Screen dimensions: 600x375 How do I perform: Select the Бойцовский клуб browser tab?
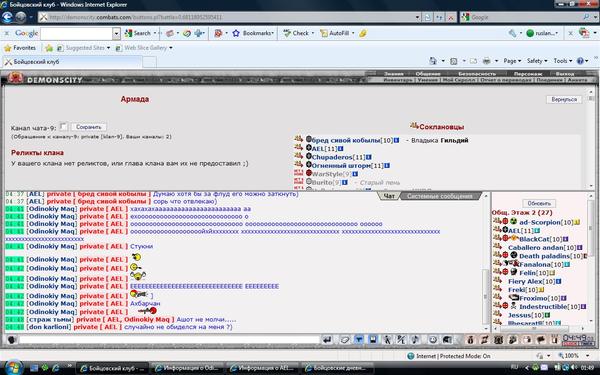point(73,62)
